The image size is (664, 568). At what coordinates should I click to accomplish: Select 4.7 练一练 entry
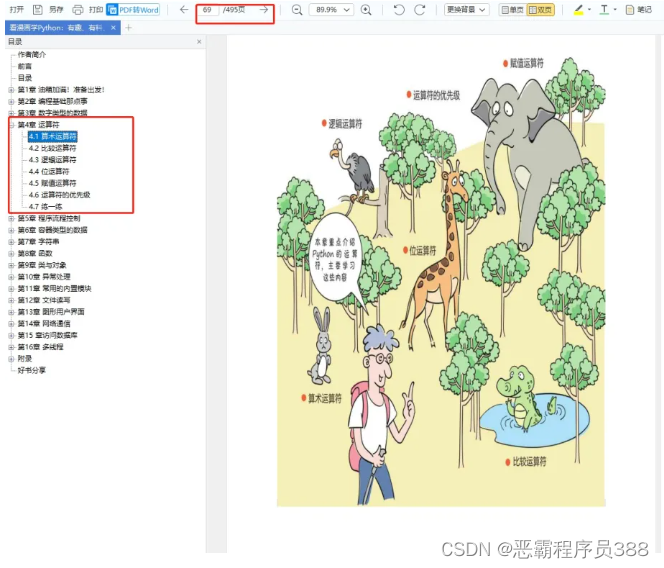click(45, 206)
